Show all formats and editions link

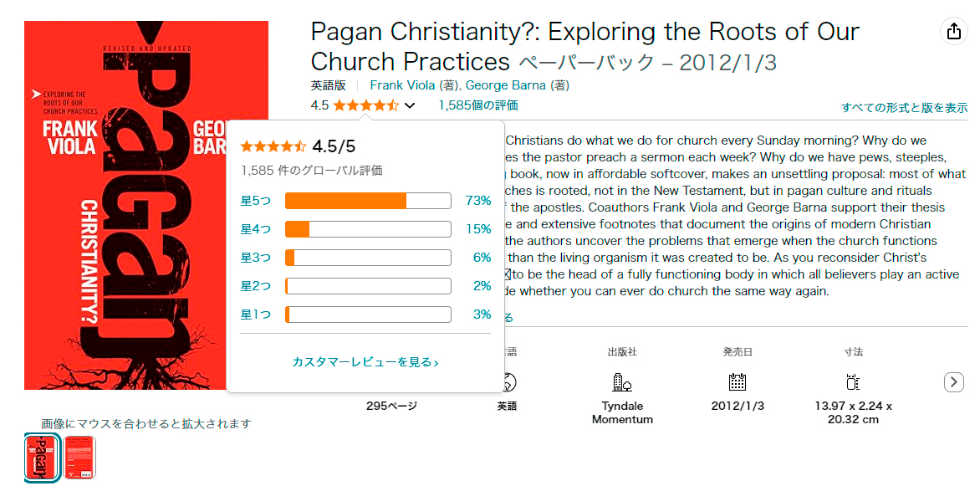pyautogui.click(x=904, y=108)
